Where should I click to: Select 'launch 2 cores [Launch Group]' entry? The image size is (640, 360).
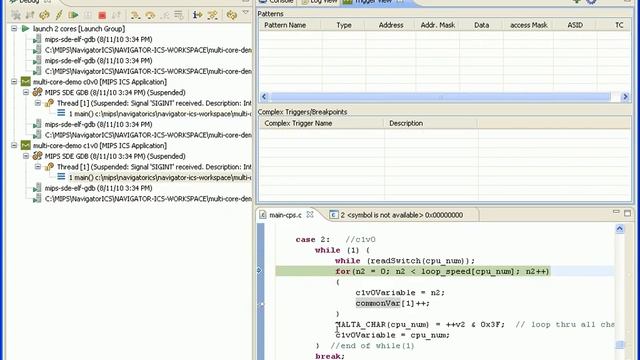point(79,29)
